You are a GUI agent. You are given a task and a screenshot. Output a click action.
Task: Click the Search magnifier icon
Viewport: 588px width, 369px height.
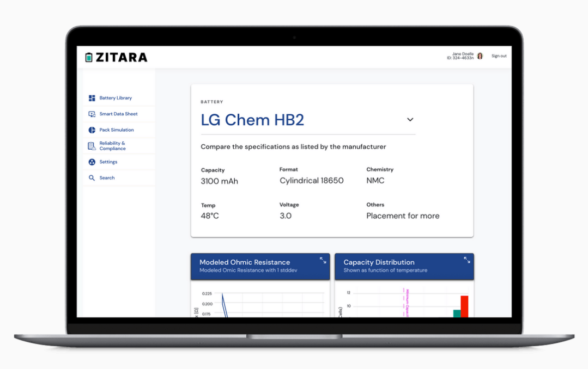(92, 178)
